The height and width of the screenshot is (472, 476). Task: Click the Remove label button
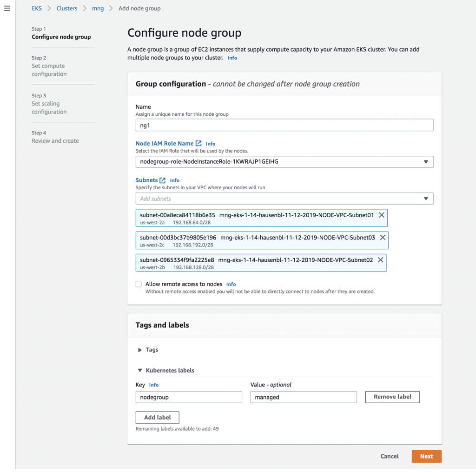[392, 397]
